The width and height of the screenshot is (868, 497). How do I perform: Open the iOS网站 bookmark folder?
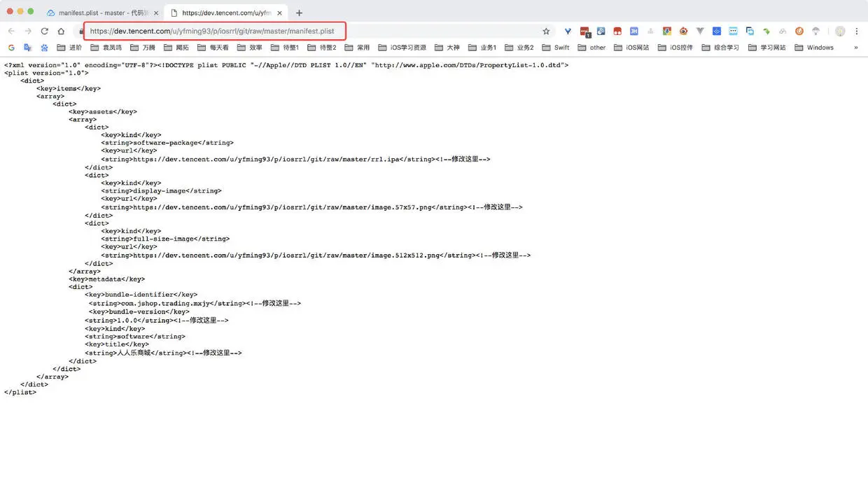pos(631,48)
